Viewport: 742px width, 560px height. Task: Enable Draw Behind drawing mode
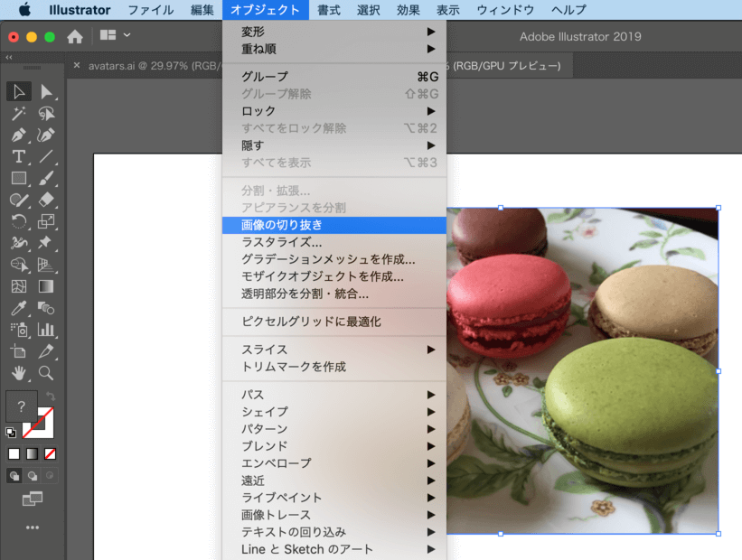click(x=32, y=475)
